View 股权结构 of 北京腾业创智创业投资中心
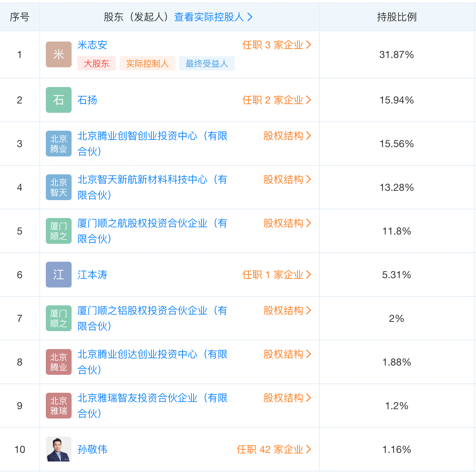This screenshot has width=476, height=474. (x=287, y=136)
